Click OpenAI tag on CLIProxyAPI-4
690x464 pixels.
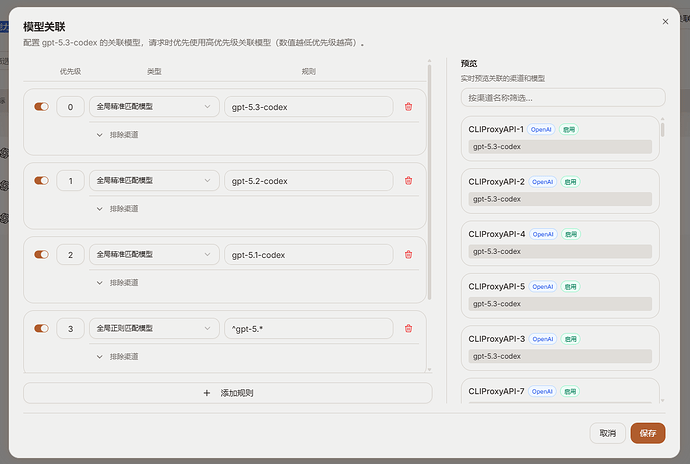tap(543, 234)
